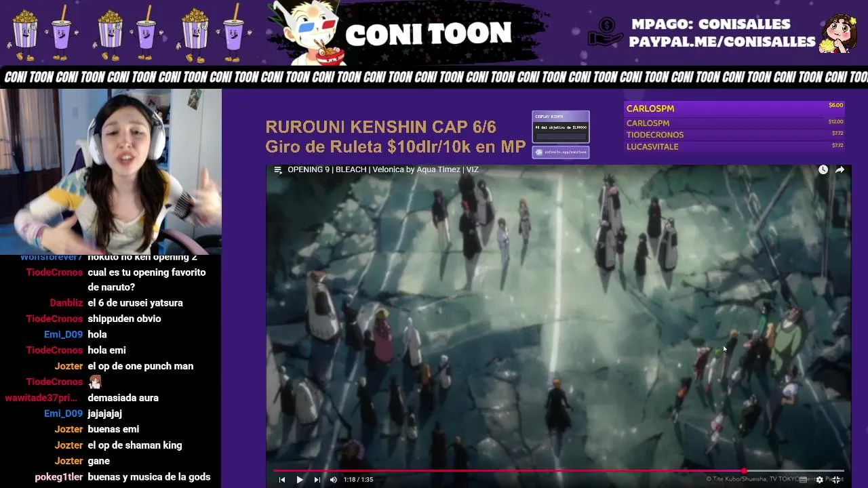
Task: Click Emi_D09 username beside 'hola'
Action: point(63,334)
